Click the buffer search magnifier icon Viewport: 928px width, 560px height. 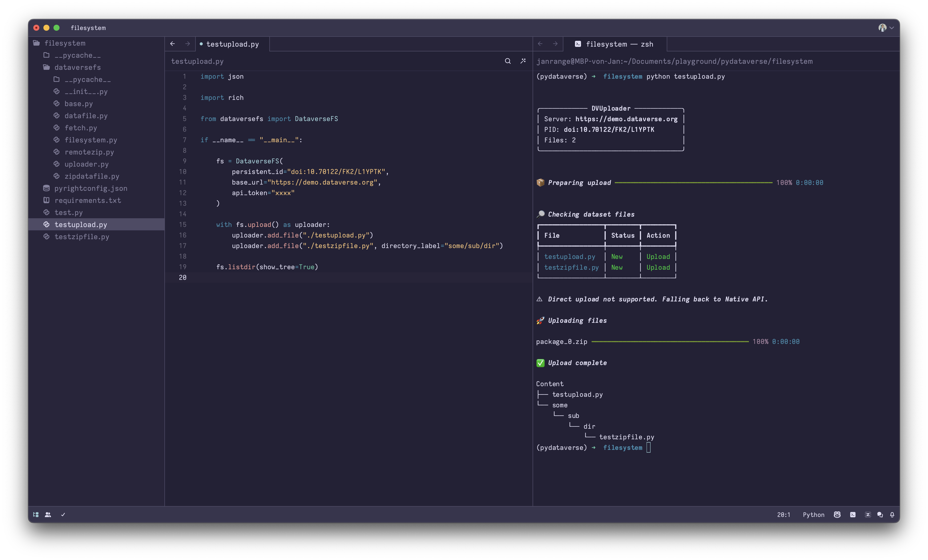(508, 61)
